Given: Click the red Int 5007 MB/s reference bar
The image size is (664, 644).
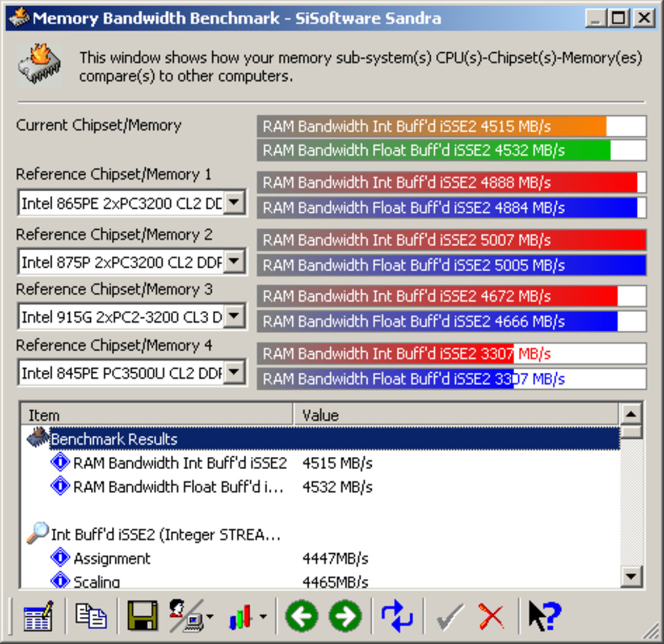Looking at the screenshot, I should point(451,240).
